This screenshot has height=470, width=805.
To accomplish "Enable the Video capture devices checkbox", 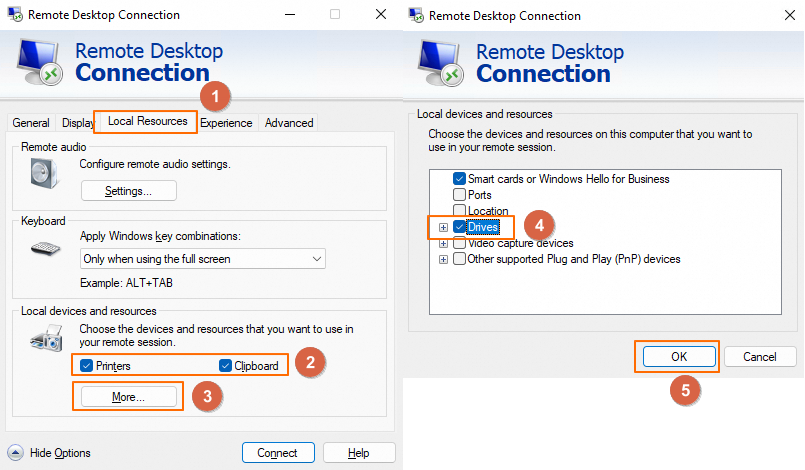I will click(459, 243).
